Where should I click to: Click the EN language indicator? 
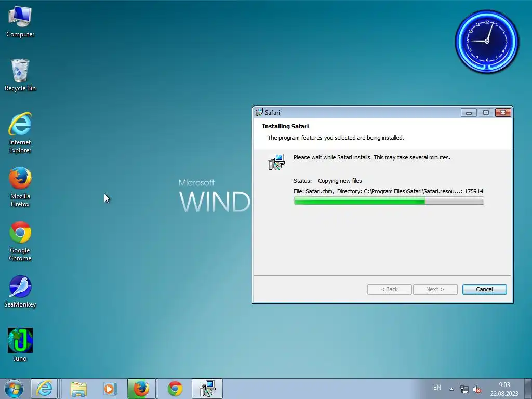437,388
